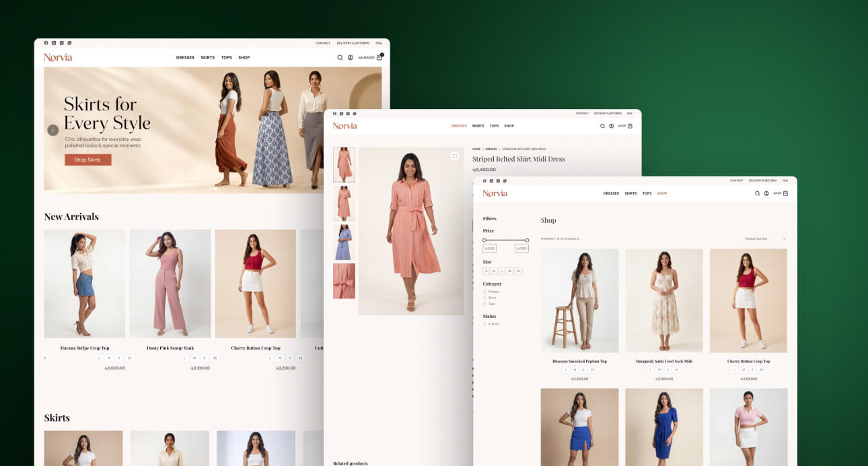This screenshot has height=466, width=868.
Task: Open SKIRTS menu in the shop page window
Action: pyautogui.click(x=630, y=193)
